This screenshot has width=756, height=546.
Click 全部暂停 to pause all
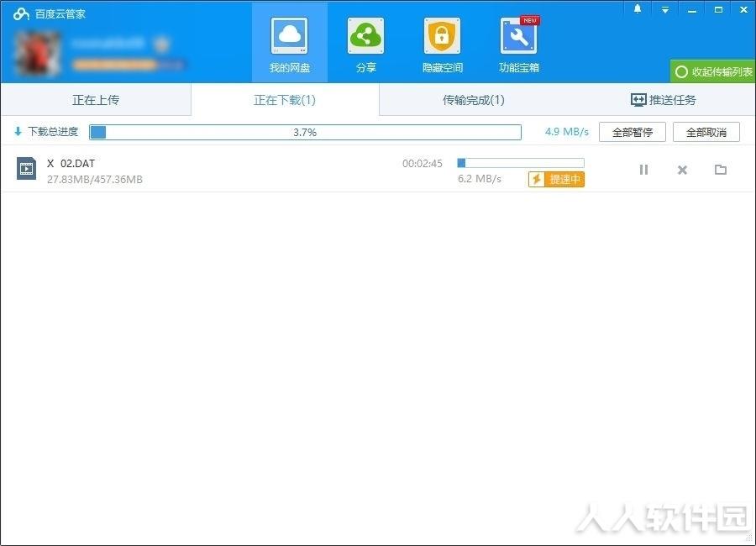point(632,132)
